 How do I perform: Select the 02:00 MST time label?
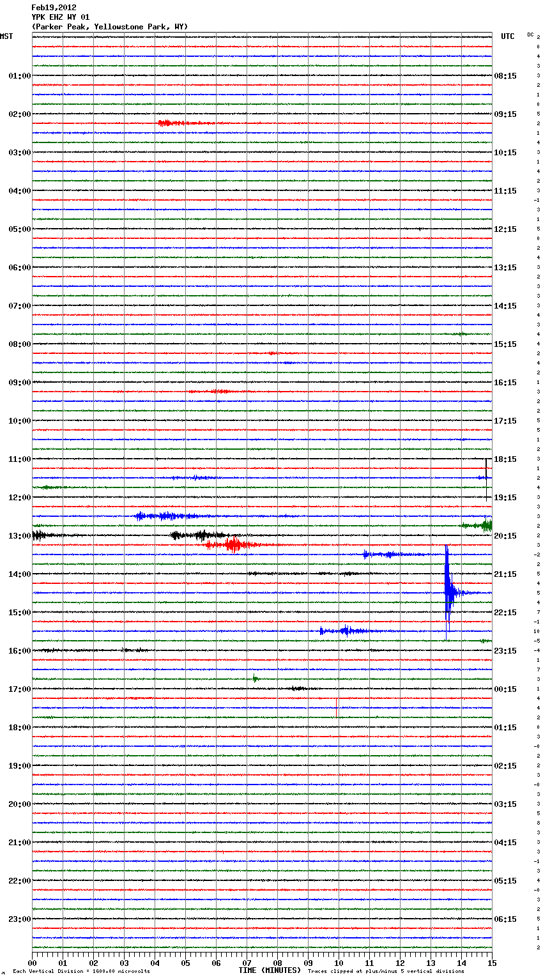[x=20, y=114]
